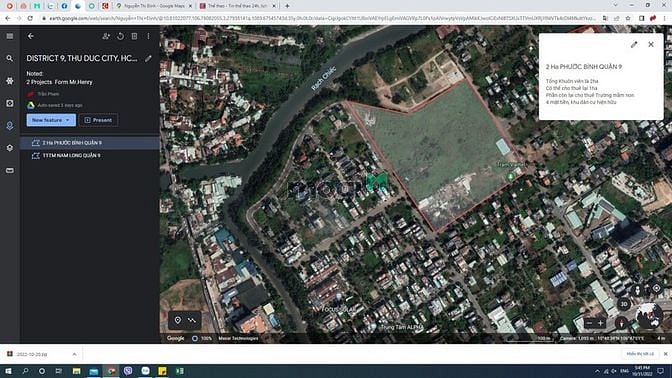Open the Projects pin icon in sidebar
The height and width of the screenshot is (378, 672).
(x=9, y=126)
